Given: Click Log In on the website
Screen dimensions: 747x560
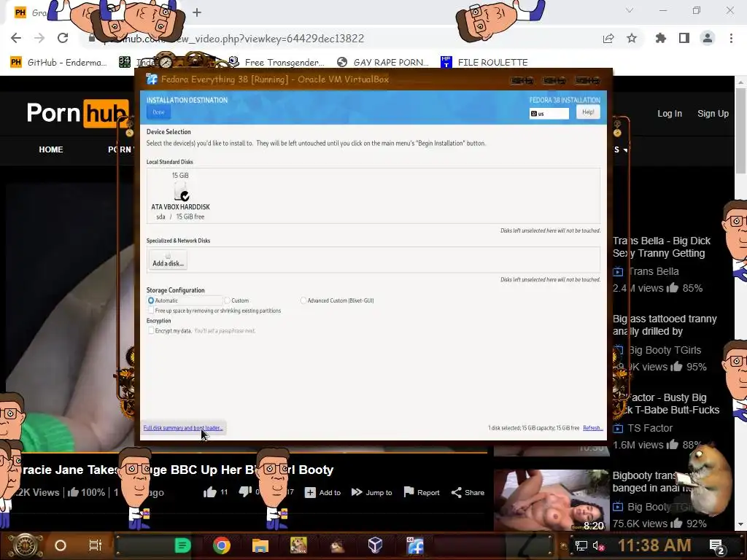Looking at the screenshot, I should click(x=670, y=113).
